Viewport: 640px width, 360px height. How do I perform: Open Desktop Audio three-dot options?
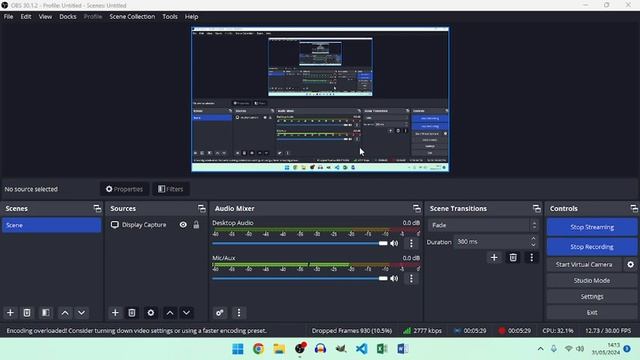point(411,243)
